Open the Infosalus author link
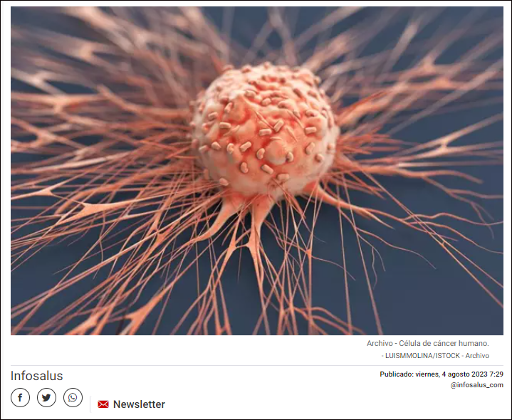 click(36, 376)
